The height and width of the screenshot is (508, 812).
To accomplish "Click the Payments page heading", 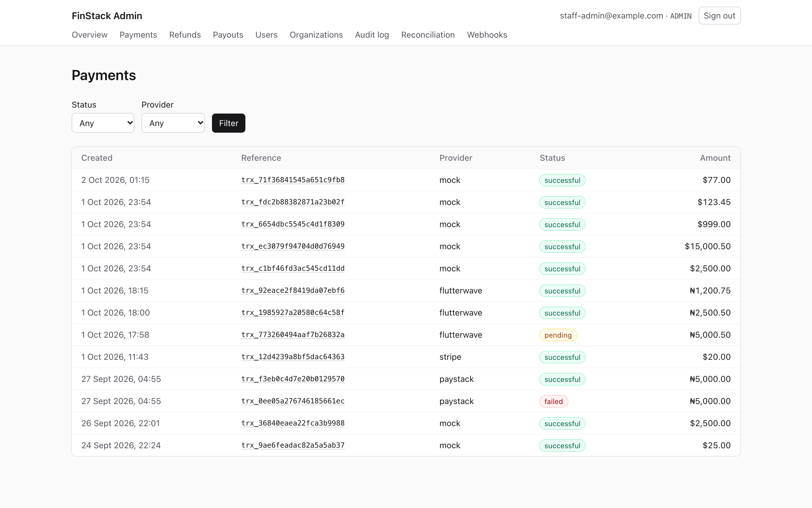I will (104, 75).
